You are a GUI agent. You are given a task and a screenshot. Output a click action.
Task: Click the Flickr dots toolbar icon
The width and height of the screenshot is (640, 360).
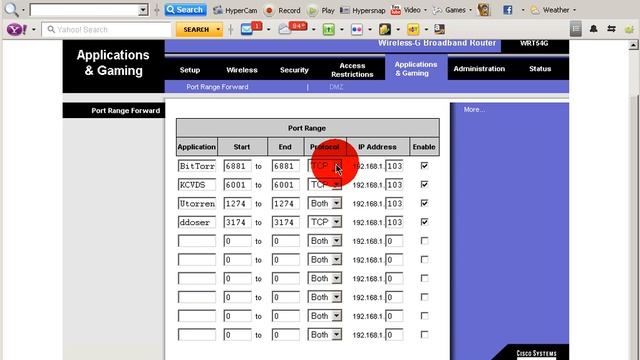(357, 29)
